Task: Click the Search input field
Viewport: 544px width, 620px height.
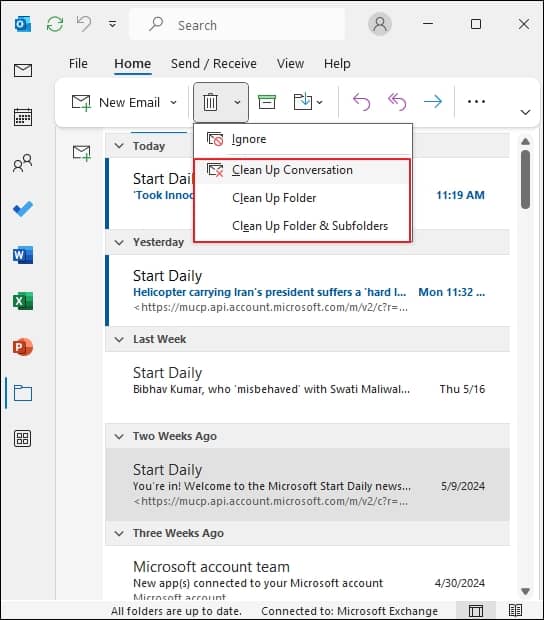Action: click(x=237, y=25)
